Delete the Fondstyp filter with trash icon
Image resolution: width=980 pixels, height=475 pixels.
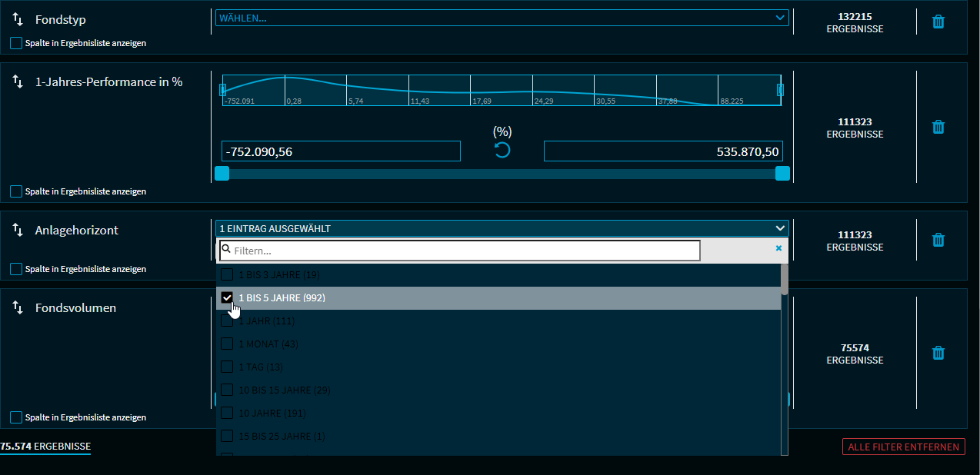(x=938, y=22)
